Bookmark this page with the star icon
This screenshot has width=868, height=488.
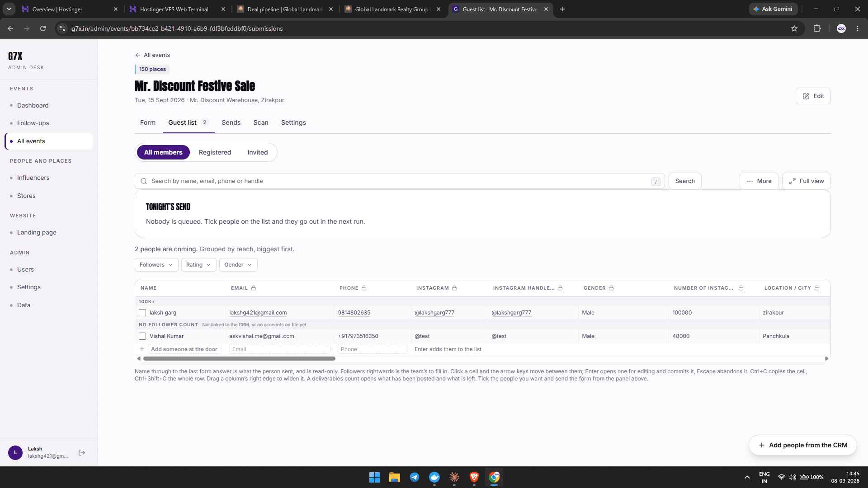click(x=794, y=28)
